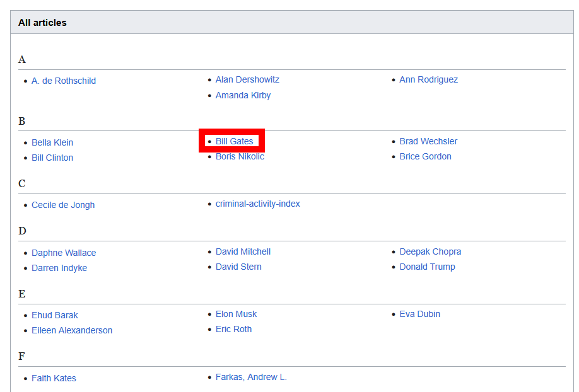579x392 pixels.
Task: Open the Eileen Alexanderson article
Action: point(72,330)
